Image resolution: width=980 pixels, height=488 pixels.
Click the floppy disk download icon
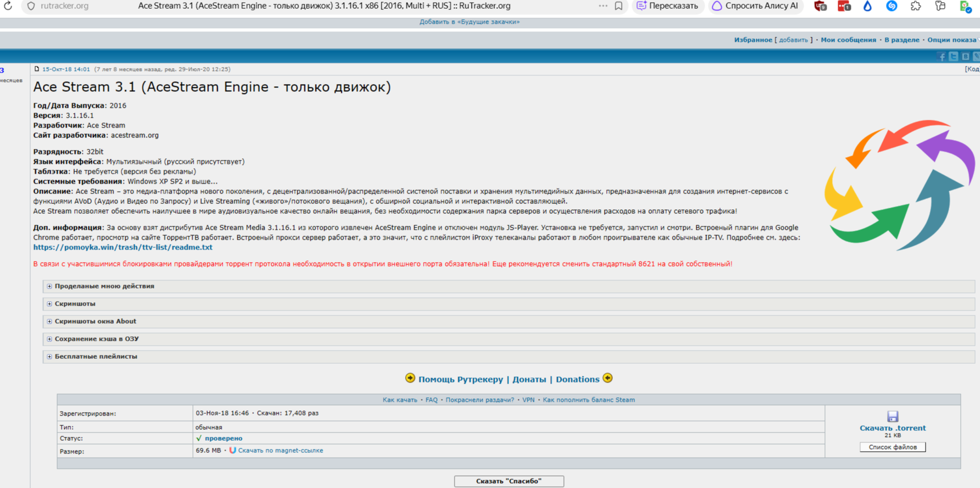coord(893,417)
